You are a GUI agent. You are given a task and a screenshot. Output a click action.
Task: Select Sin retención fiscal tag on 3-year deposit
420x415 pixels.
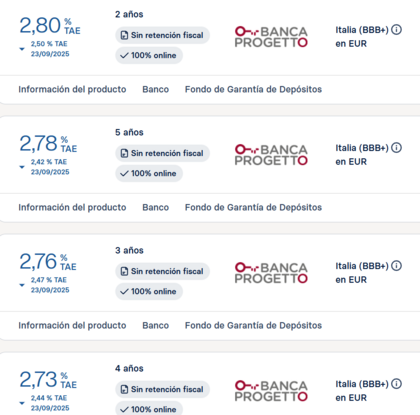coord(162,271)
